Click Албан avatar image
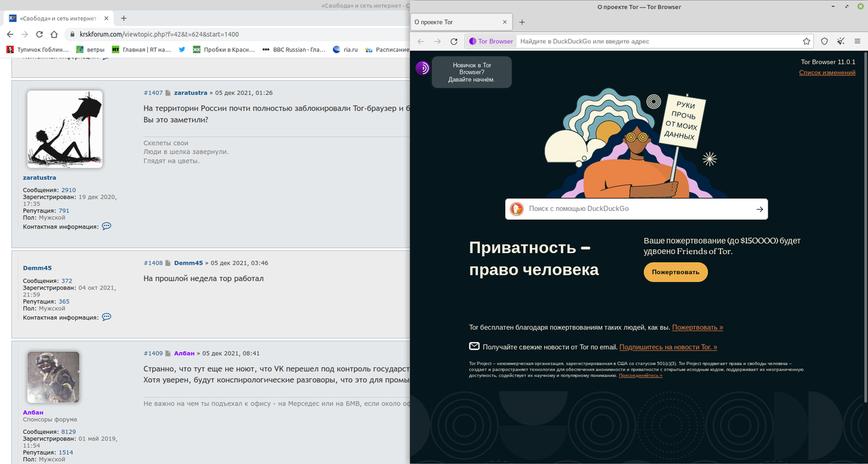 [53, 377]
